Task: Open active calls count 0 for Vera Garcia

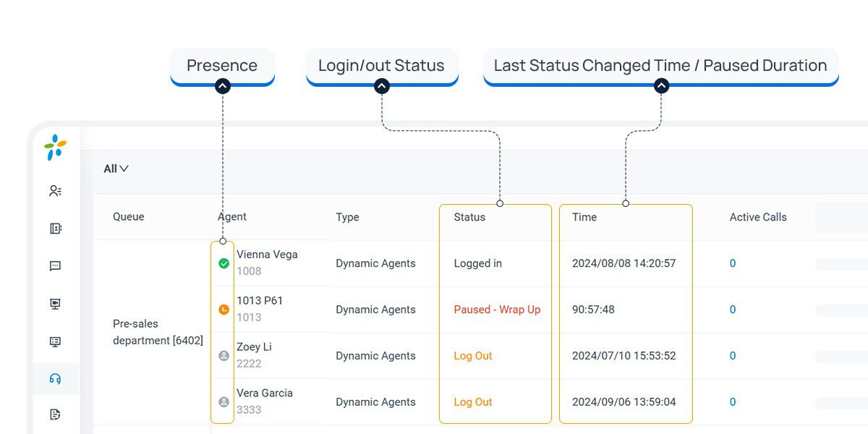Action: 733,402
